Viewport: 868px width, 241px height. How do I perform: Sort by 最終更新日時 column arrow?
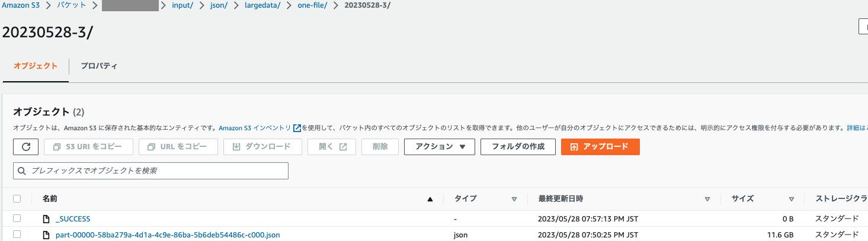(x=707, y=199)
